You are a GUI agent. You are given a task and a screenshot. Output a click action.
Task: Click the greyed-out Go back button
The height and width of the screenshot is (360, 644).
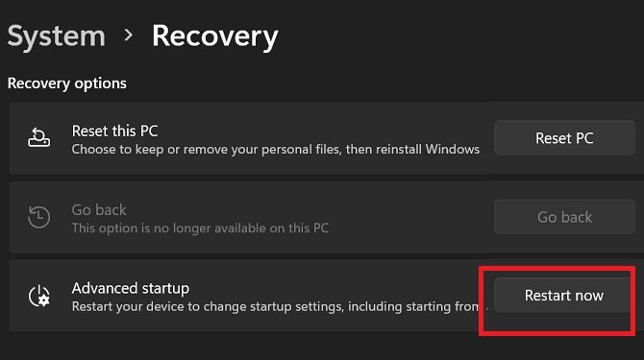coord(564,217)
